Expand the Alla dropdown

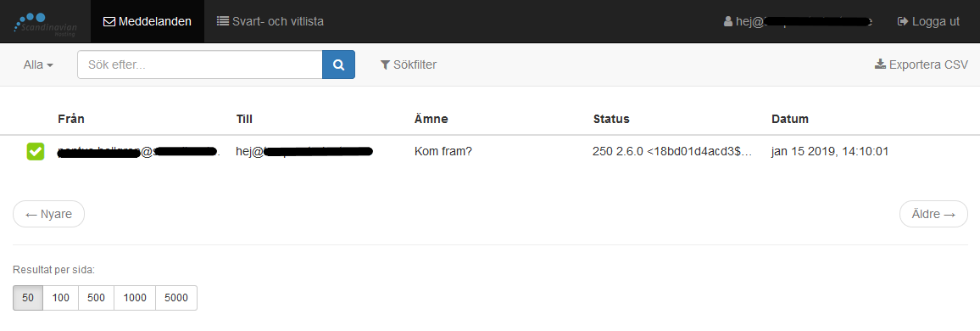(x=38, y=65)
